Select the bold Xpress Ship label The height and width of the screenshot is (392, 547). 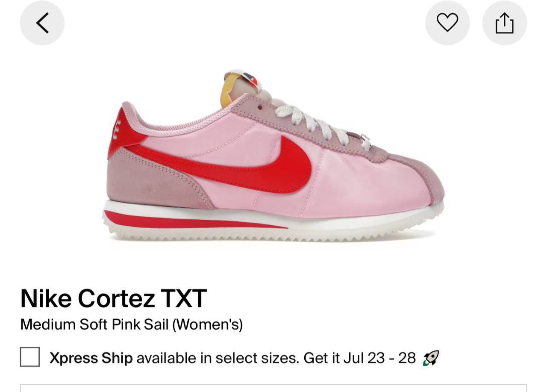point(91,358)
